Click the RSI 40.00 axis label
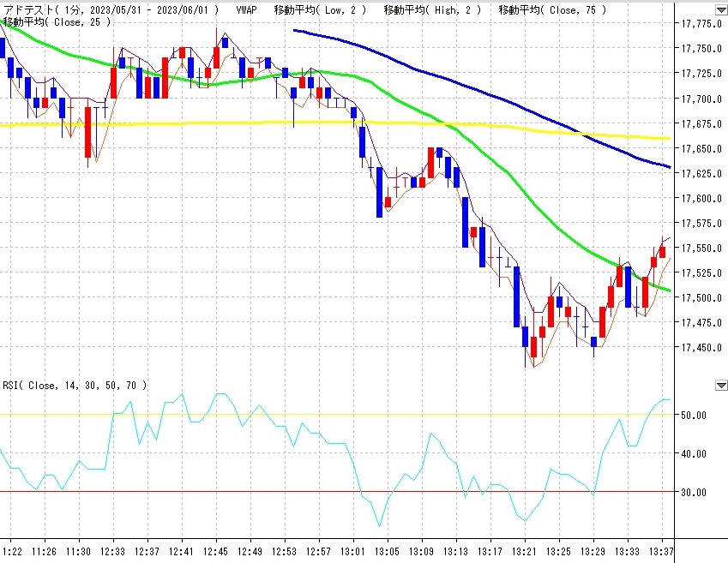The width and height of the screenshot is (728, 563). click(x=695, y=454)
